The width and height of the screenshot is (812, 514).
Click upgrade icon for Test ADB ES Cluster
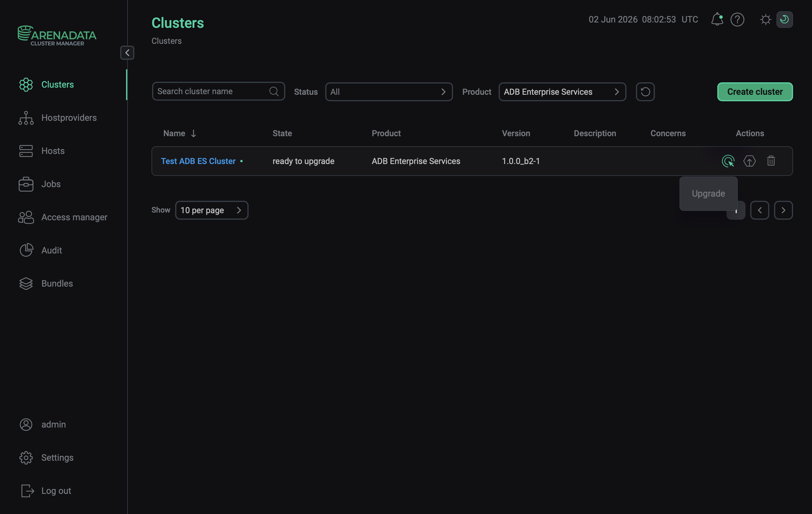(x=749, y=161)
